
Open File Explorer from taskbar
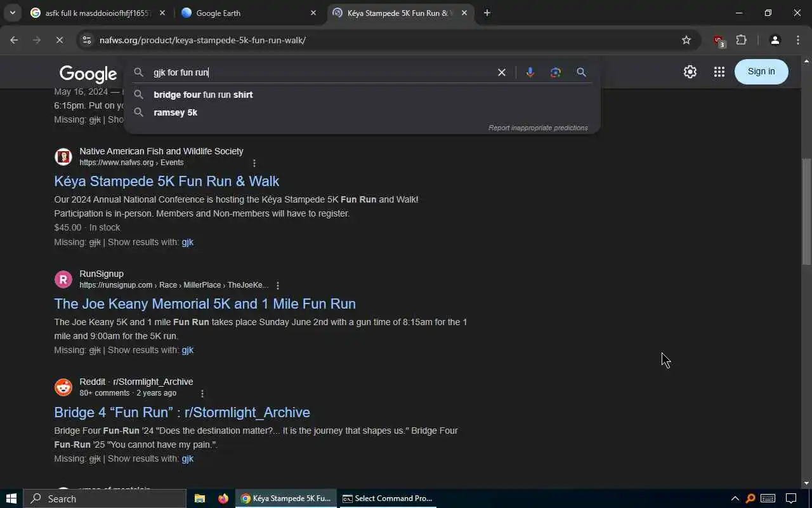199,498
